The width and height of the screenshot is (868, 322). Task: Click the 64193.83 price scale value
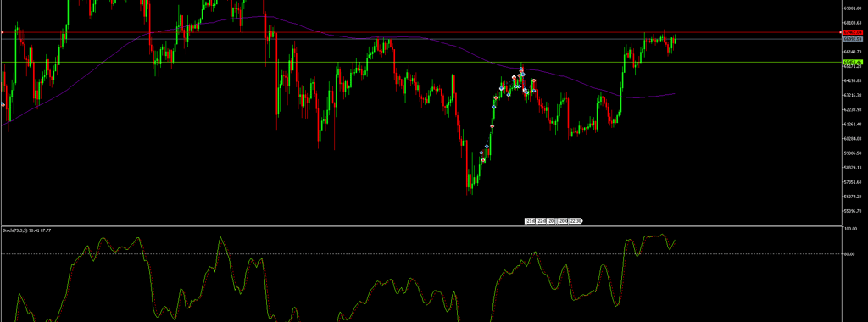pos(853,80)
